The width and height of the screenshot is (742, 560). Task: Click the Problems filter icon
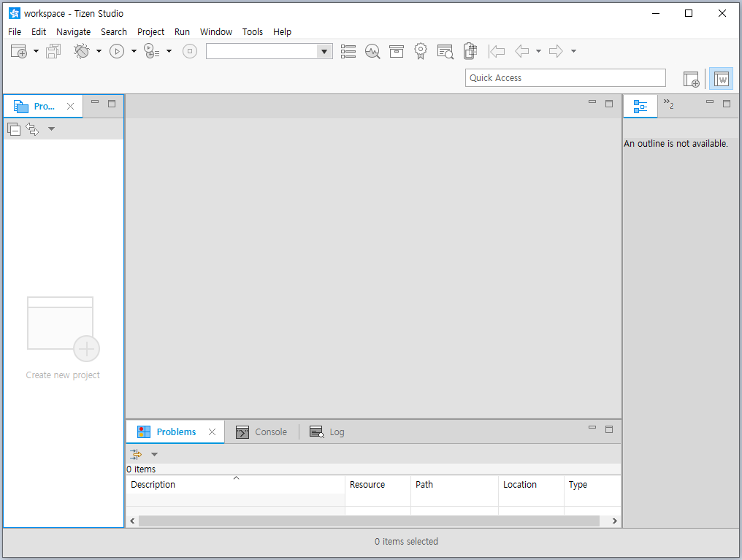tap(136, 455)
